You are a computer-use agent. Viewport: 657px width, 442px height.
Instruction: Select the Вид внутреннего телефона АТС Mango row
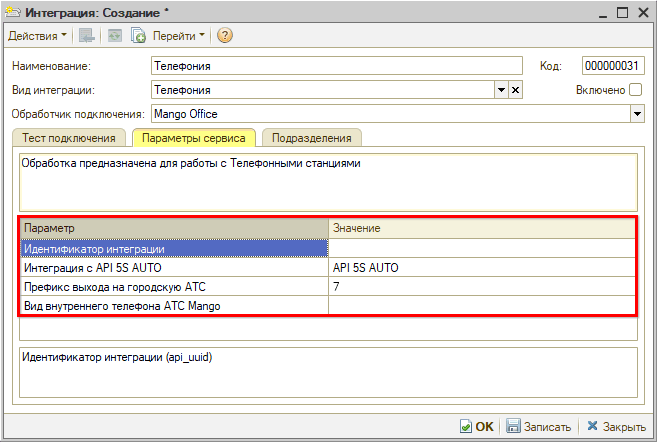[174, 305]
